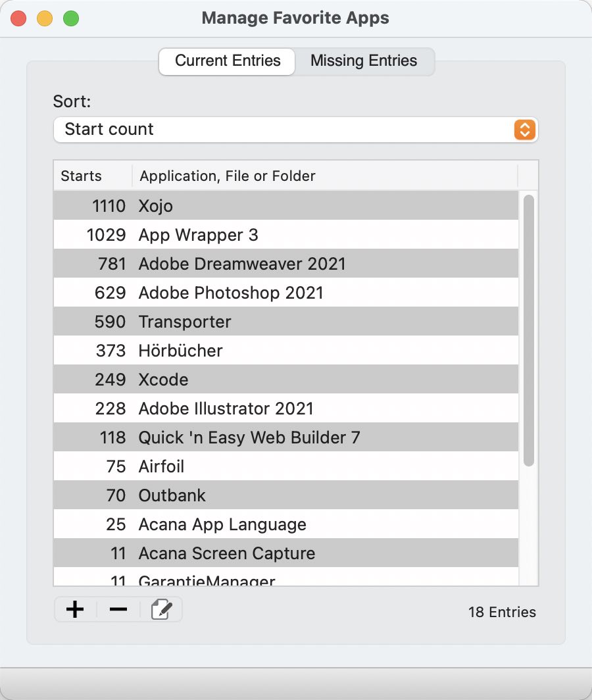Click the 373 start count cell
This screenshot has height=700, width=592.
pos(111,351)
